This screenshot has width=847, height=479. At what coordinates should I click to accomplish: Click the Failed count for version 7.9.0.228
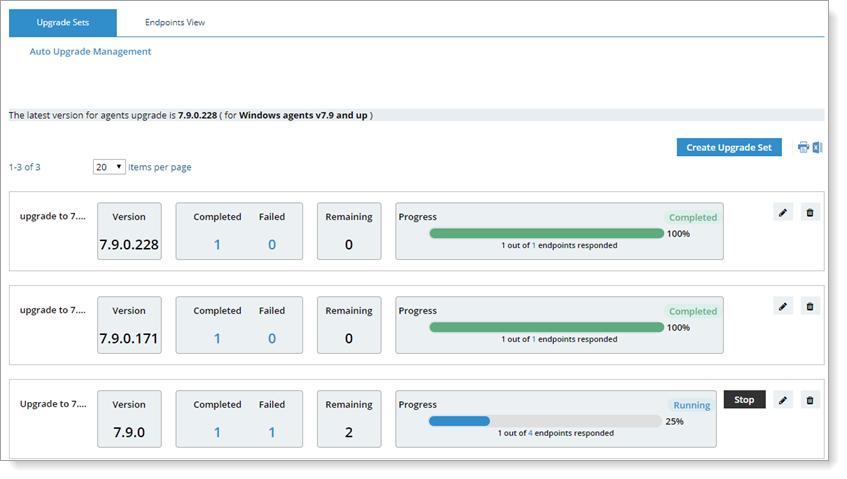coord(271,245)
